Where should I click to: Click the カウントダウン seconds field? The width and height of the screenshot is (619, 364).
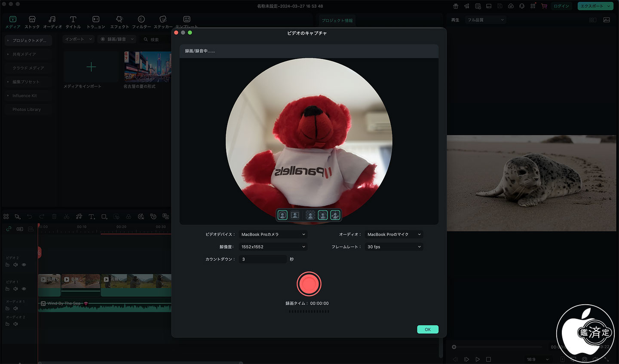pyautogui.click(x=263, y=259)
